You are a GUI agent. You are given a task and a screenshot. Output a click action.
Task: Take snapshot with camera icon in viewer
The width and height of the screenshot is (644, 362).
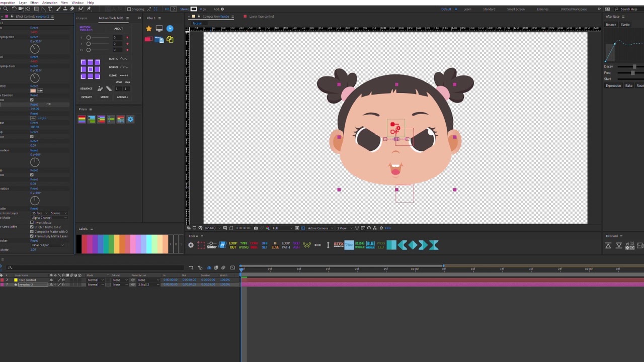click(x=256, y=228)
